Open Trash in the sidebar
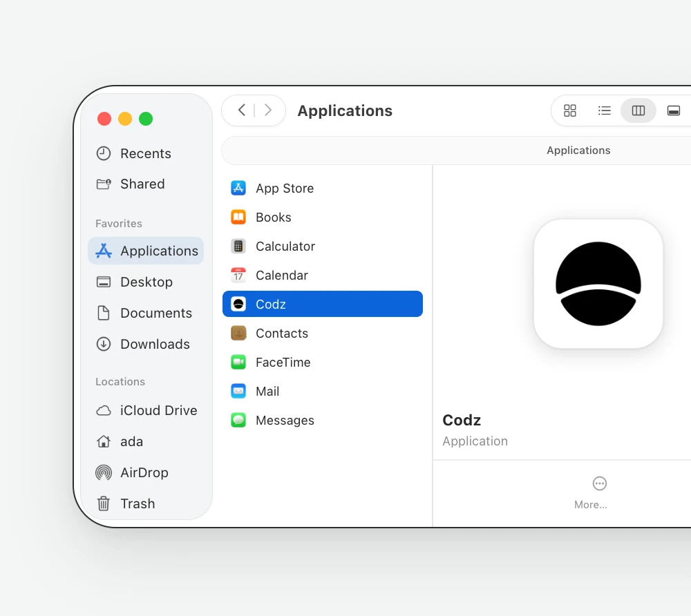691x616 pixels. pos(145,503)
